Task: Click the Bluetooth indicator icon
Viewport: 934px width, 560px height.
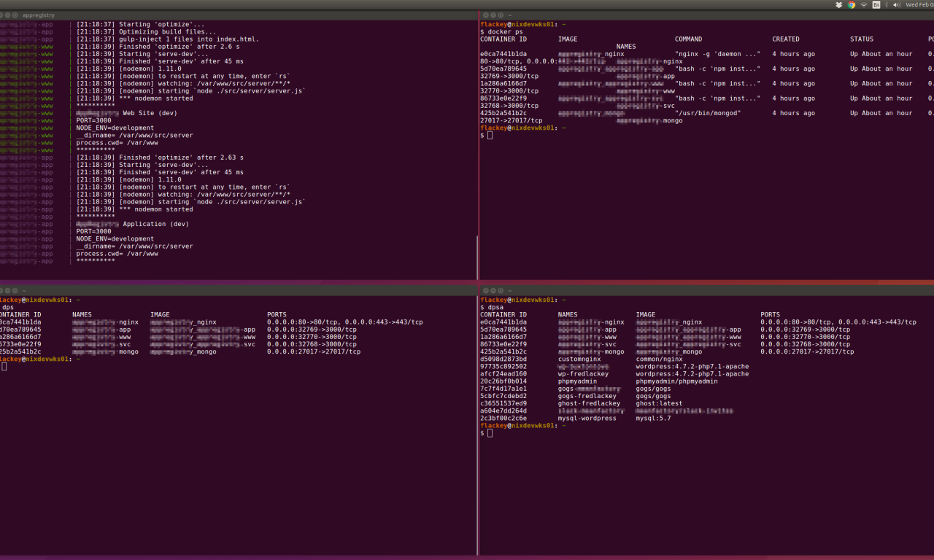Action: (887, 4)
